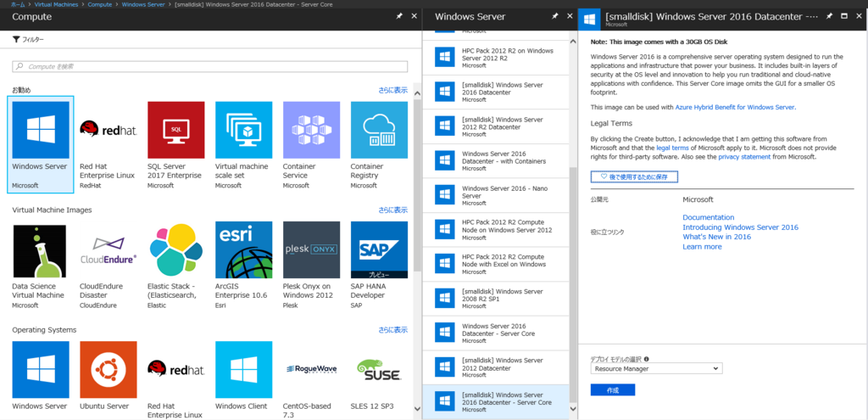This screenshot has height=420, width=868.
Task: Select highlighted [smalldisk] 2016 Datacenter - Server Core item
Action: tap(496, 401)
